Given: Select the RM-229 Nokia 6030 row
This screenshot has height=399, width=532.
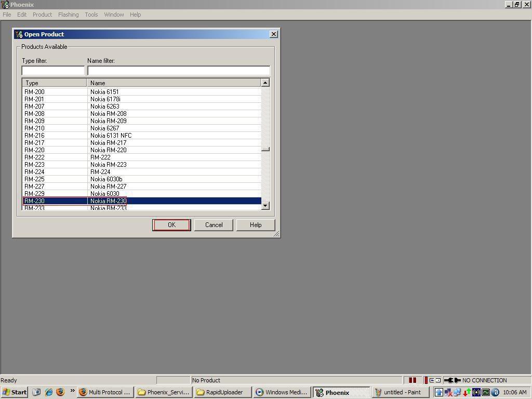Looking at the screenshot, I should coord(142,194).
